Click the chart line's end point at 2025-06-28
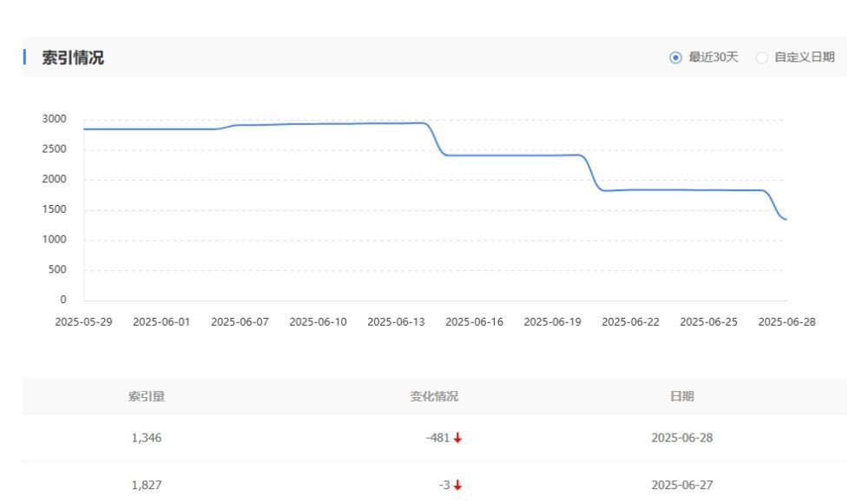The image size is (868, 503). [x=786, y=220]
